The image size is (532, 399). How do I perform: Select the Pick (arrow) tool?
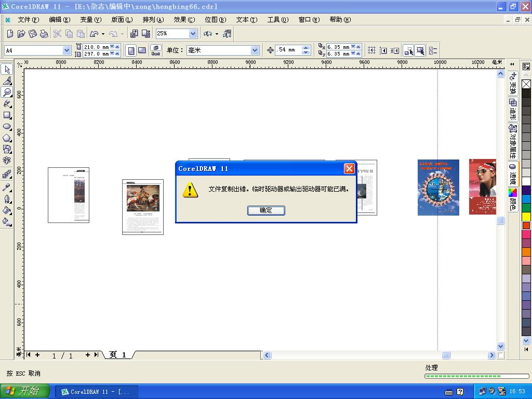click(7, 69)
